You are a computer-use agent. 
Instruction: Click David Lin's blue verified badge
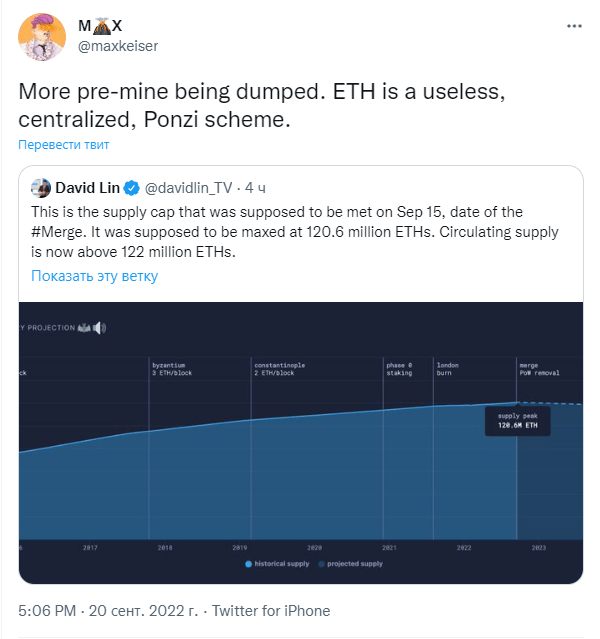coord(131,188)
